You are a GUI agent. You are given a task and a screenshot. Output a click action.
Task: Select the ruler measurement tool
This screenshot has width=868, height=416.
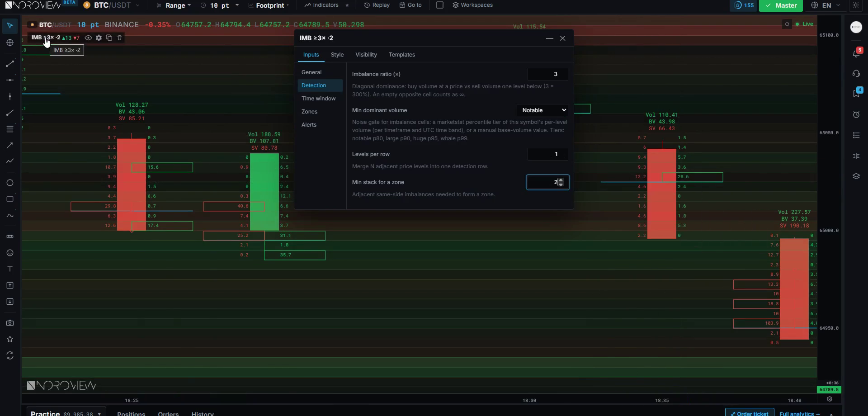point(10,236)
